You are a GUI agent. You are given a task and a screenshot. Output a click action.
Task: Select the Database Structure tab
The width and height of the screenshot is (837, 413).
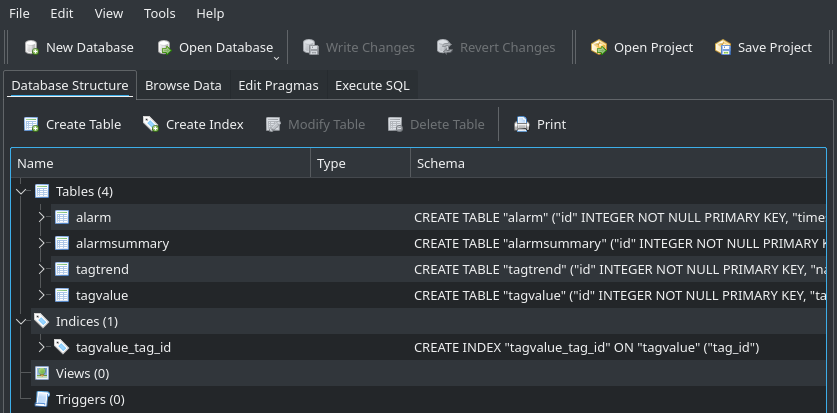(x=70, y=85)
